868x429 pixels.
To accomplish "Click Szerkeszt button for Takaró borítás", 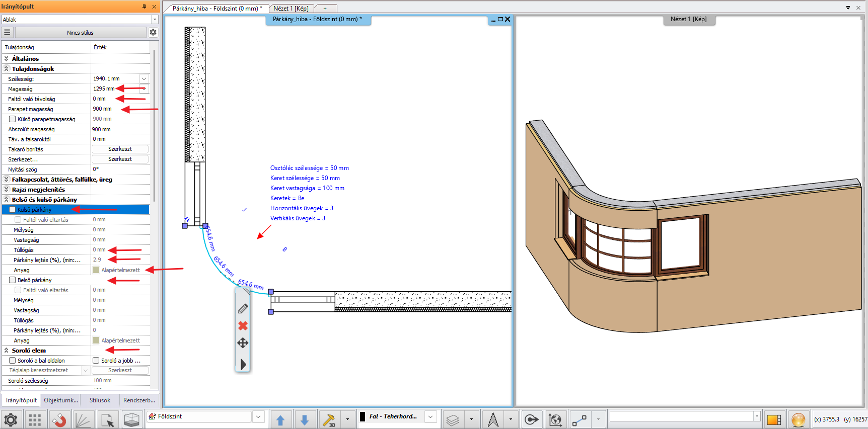I will (120, 149).
